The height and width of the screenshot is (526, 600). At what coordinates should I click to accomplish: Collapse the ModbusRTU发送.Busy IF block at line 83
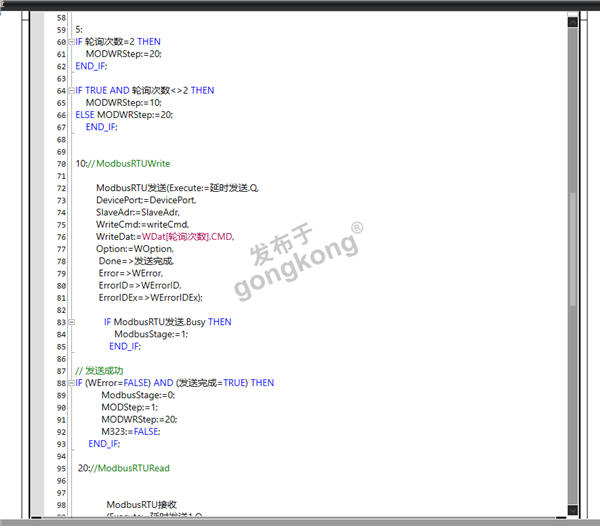point(71,322)
